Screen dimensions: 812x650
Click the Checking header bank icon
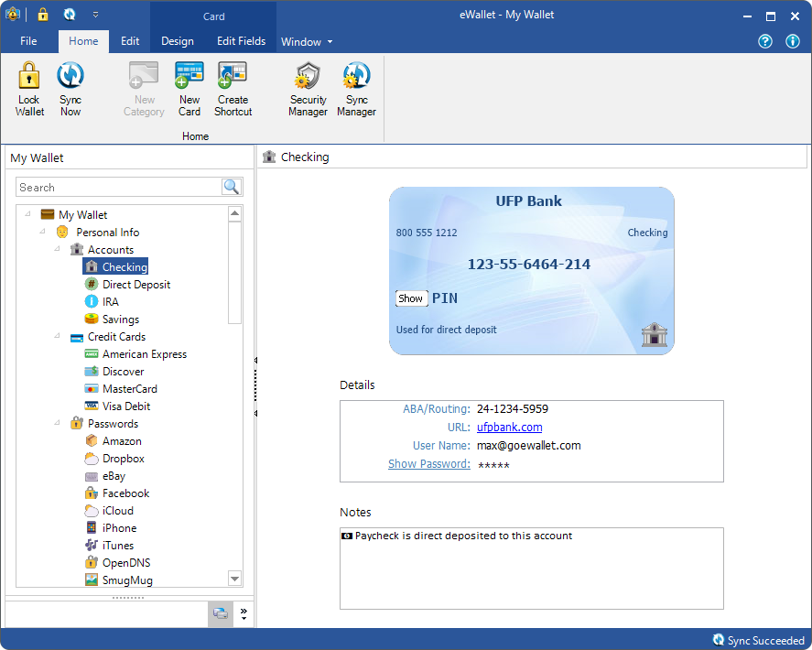coord(269,157)
